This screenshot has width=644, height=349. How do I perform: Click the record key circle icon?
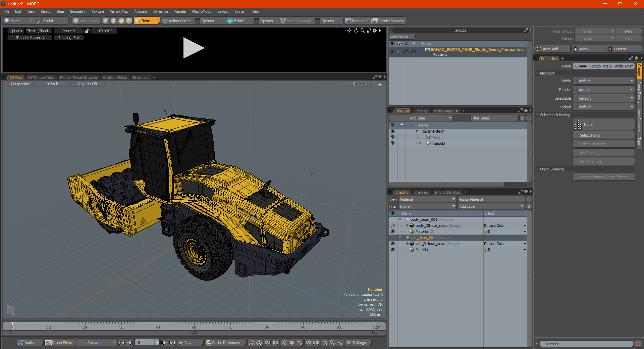click(292, 343)
